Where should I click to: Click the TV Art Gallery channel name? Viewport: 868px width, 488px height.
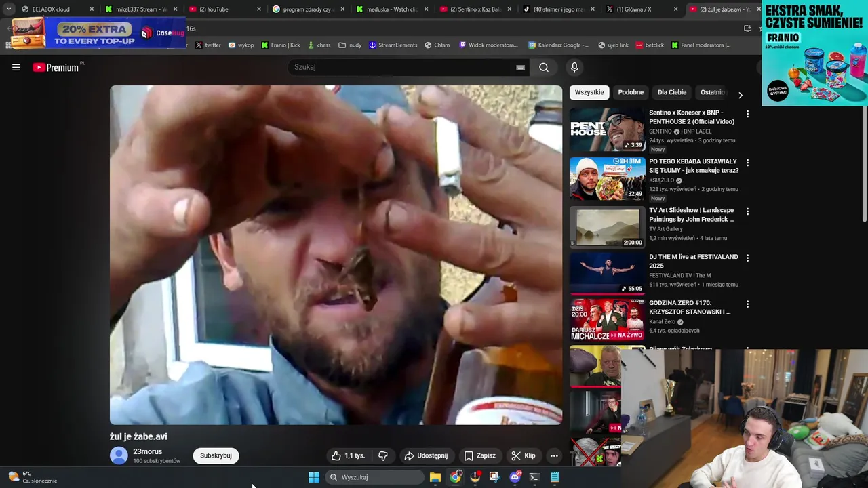click(666, 229)
